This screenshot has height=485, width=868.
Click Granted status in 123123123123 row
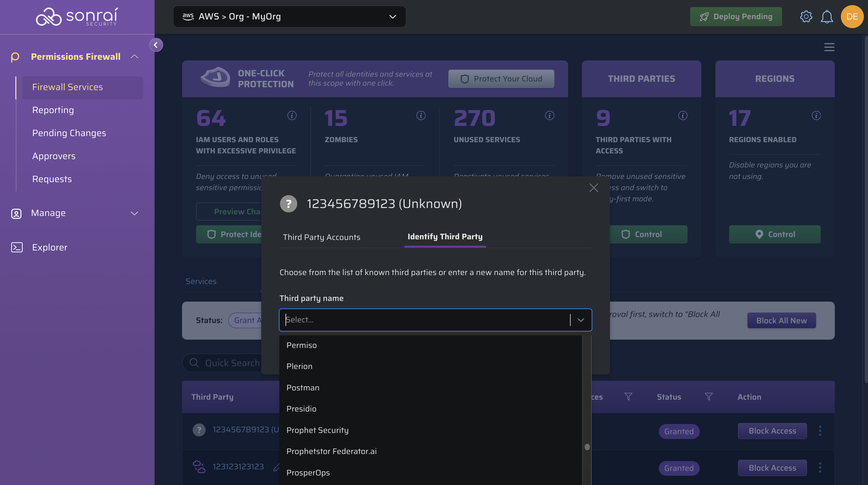tap(679, 468)
